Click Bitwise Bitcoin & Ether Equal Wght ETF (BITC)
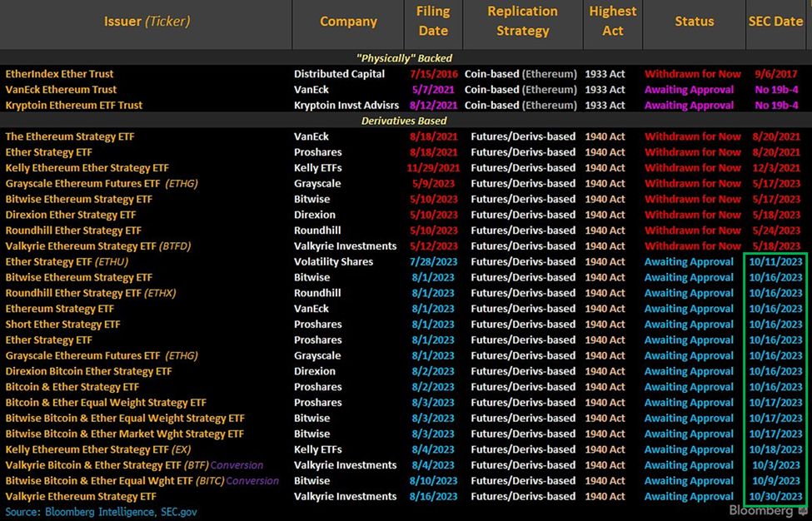812x521 pixels. 114,481
